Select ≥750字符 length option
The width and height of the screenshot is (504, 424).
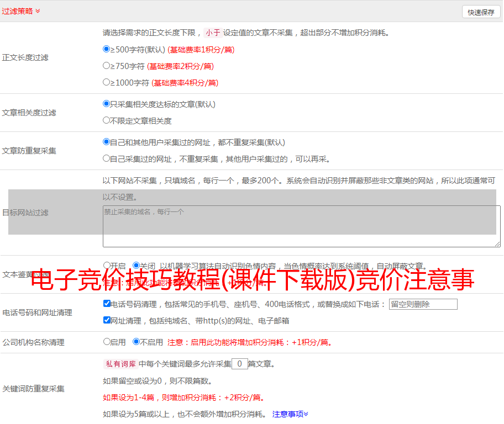[x=107, y=66]
